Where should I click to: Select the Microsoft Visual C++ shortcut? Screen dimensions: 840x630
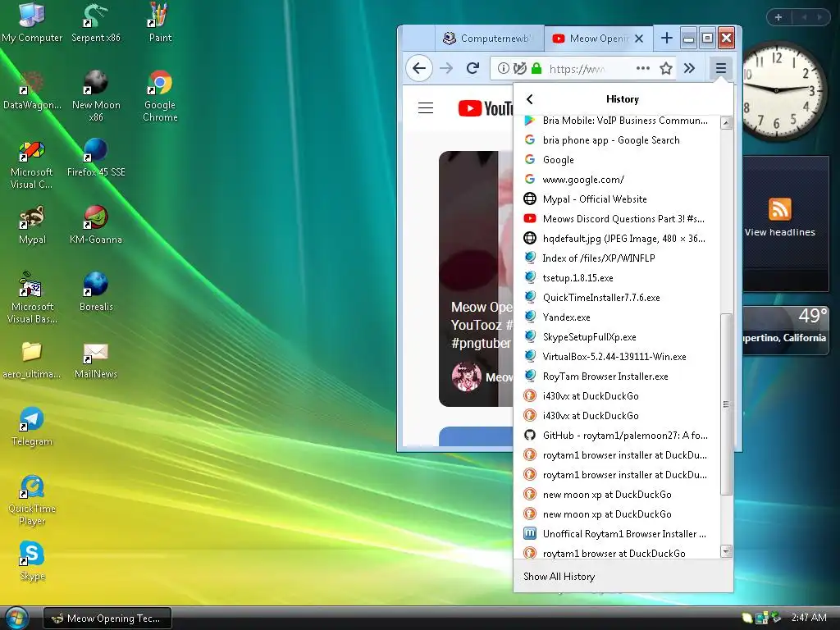point(32,164)
